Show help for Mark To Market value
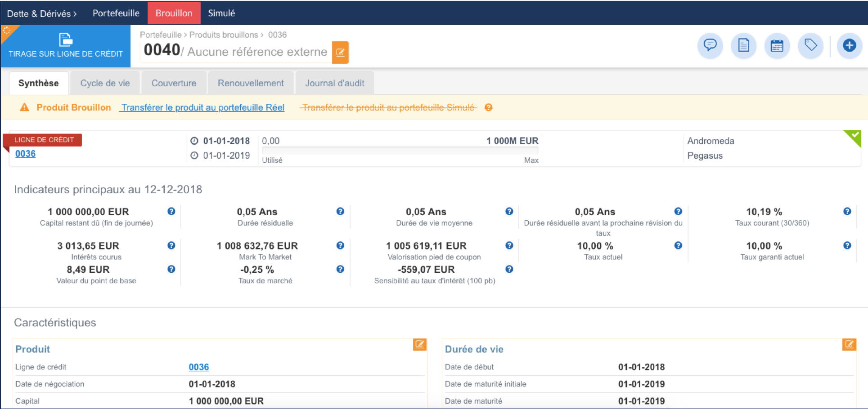 click(340, 245)
